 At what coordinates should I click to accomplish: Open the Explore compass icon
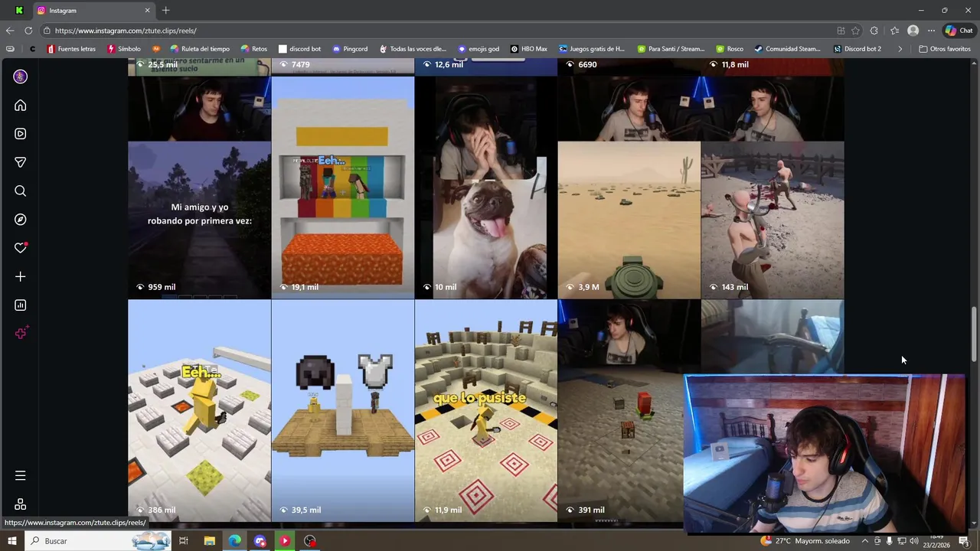click(21, 220)
